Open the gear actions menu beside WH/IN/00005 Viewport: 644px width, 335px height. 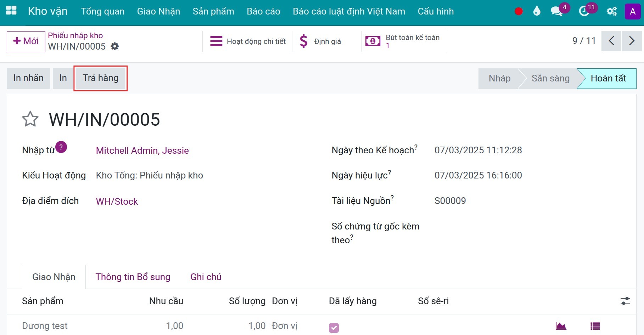coord(115,46)
